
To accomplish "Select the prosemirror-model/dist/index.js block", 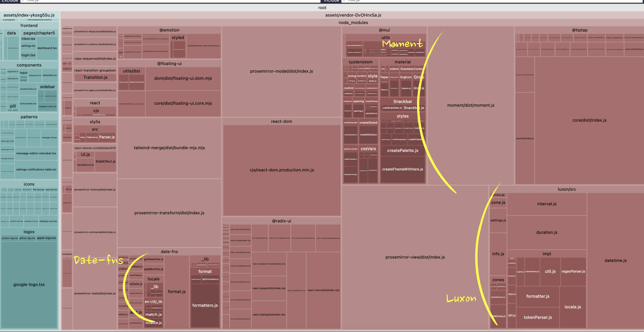I will click(x=281, y=71).
